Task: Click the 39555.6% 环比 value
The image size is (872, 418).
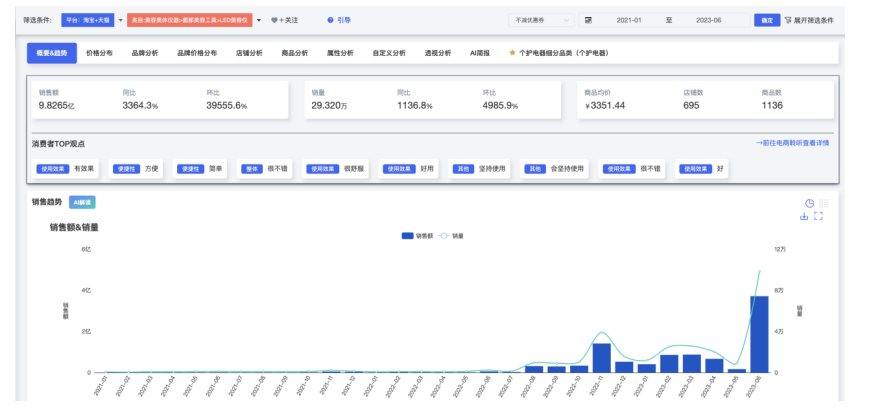Action: tap(226, 106)
